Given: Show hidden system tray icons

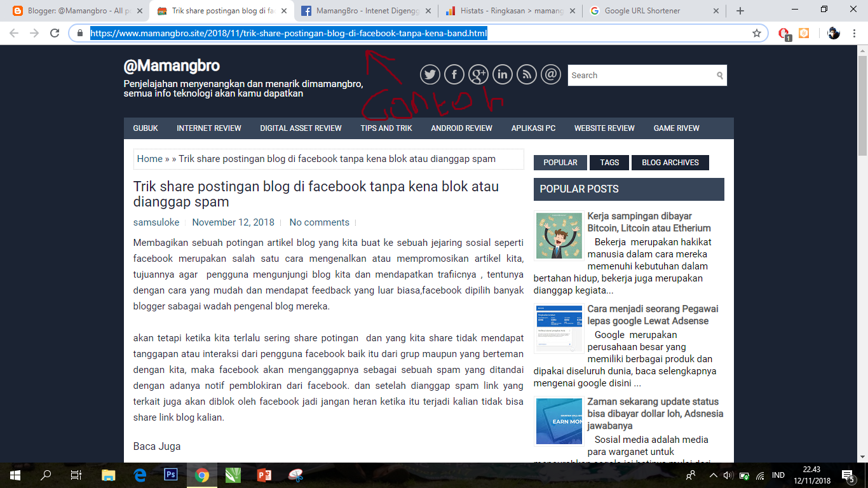Looking at the screenshot, I should (713, 475).
